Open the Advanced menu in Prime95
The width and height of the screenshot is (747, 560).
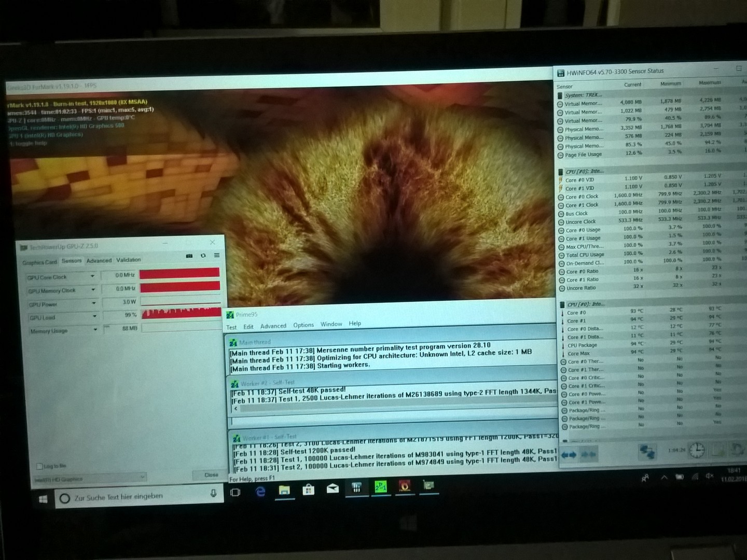click(273, 326)
